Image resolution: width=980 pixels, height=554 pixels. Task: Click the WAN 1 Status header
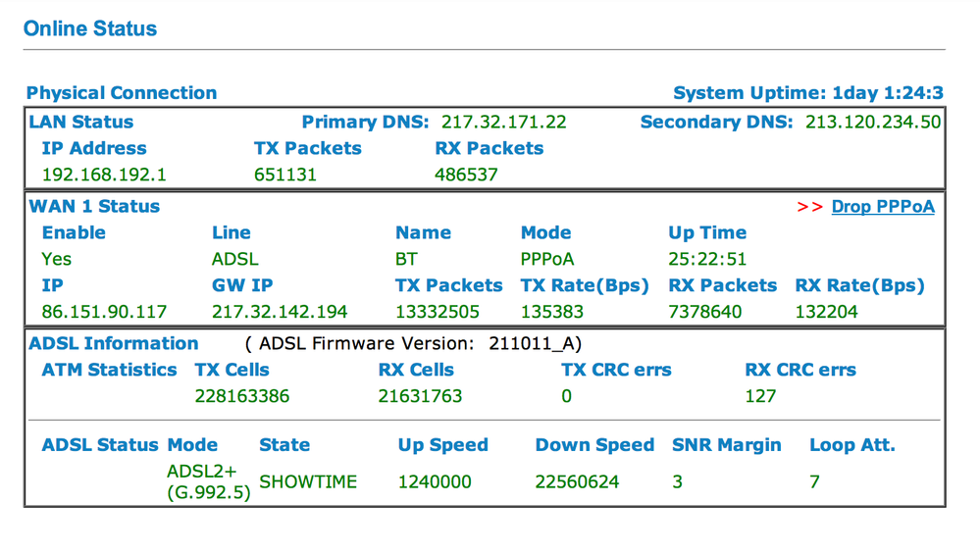coord(94,206)
